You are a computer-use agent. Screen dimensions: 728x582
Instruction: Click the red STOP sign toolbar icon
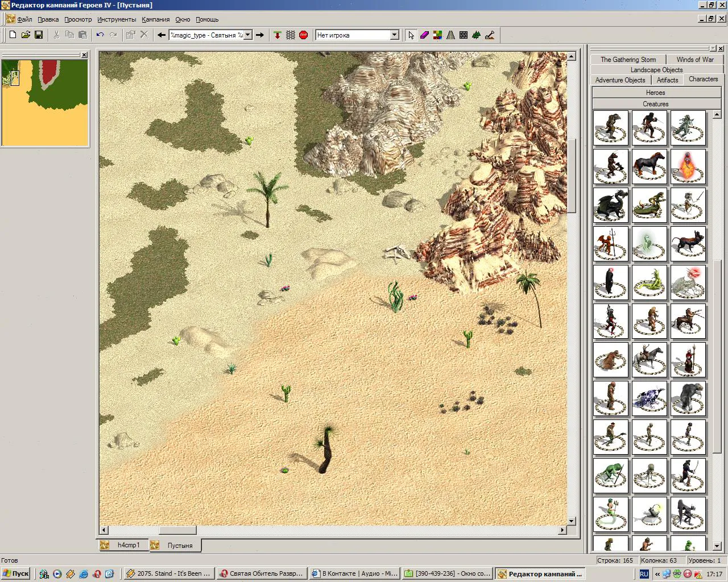(304, 35)
